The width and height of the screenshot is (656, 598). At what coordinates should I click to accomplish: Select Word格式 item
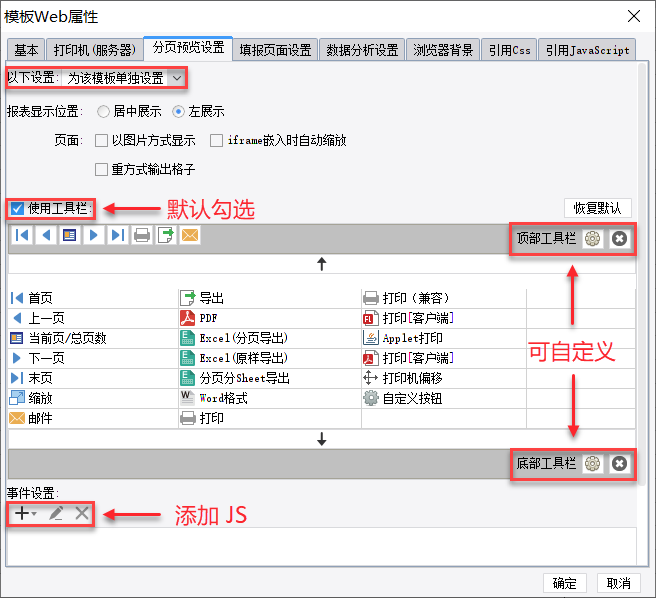270,398
